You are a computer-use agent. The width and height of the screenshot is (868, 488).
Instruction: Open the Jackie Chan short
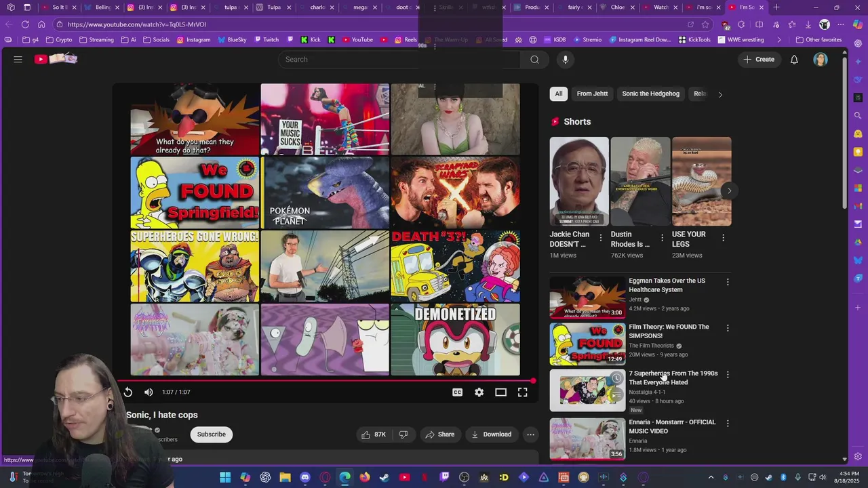[x=579, y=182]
